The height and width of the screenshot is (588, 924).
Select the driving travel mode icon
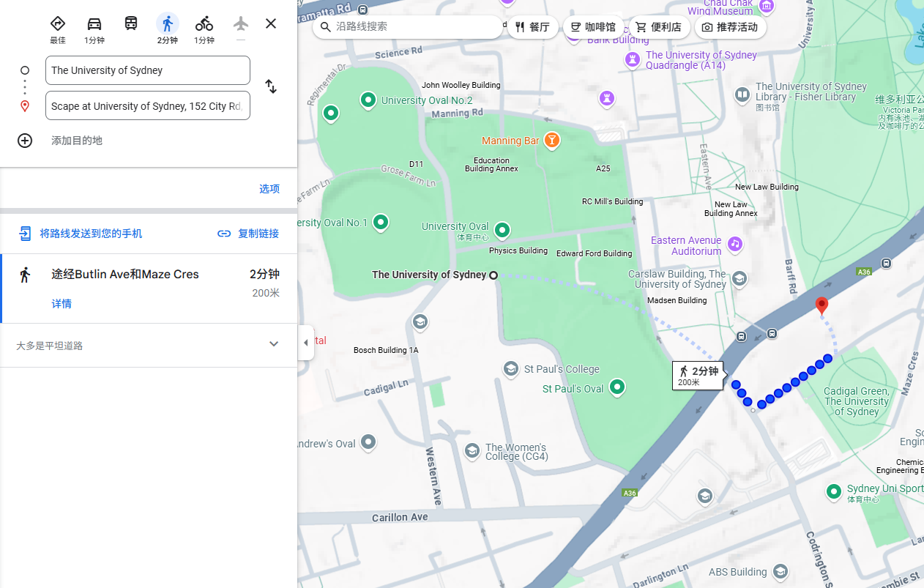pyautogui.click(x=94, y=24)
